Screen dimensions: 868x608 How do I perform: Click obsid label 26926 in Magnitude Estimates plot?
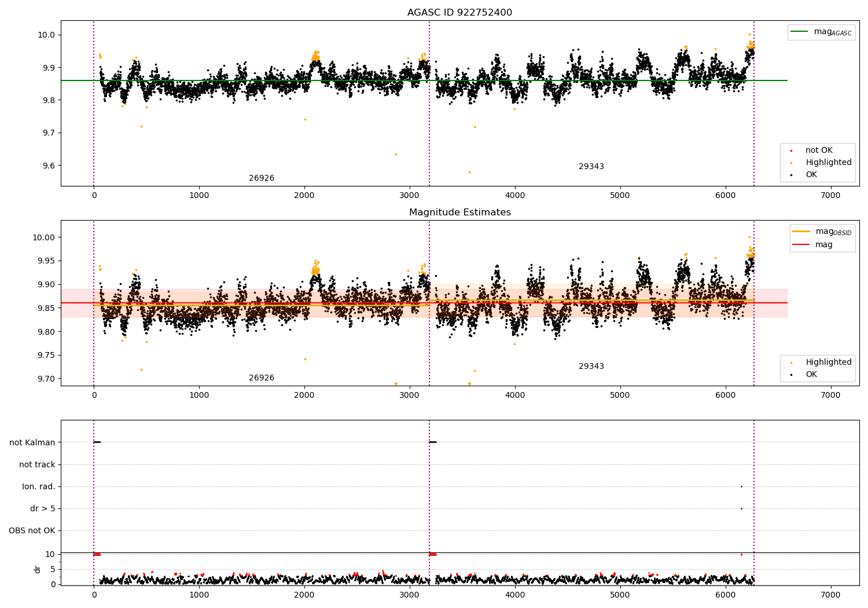[x=262, y=378]
